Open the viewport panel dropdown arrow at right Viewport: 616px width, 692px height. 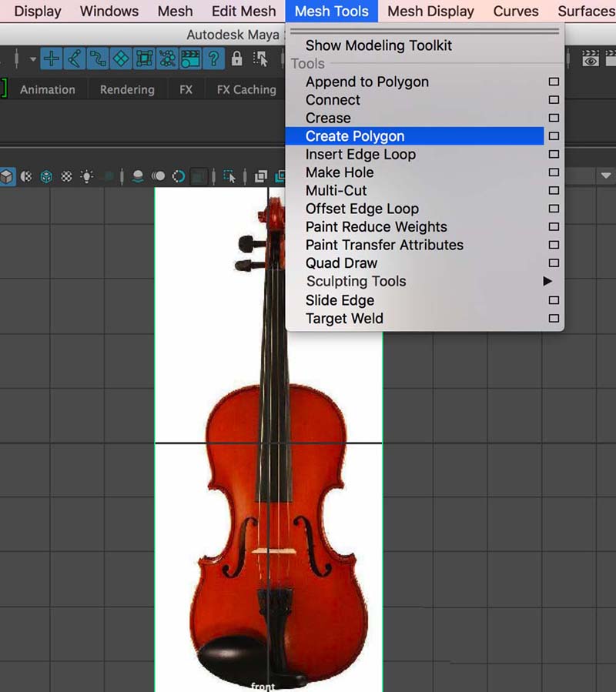(x=604, y=176)
